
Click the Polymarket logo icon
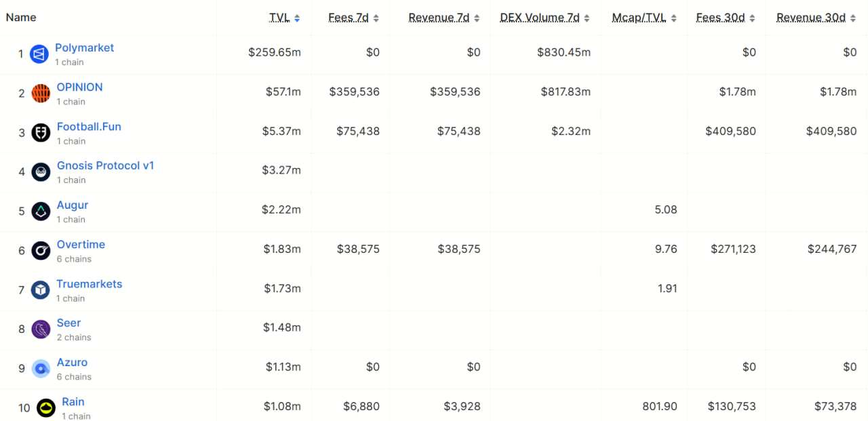(x=39, y=54)
